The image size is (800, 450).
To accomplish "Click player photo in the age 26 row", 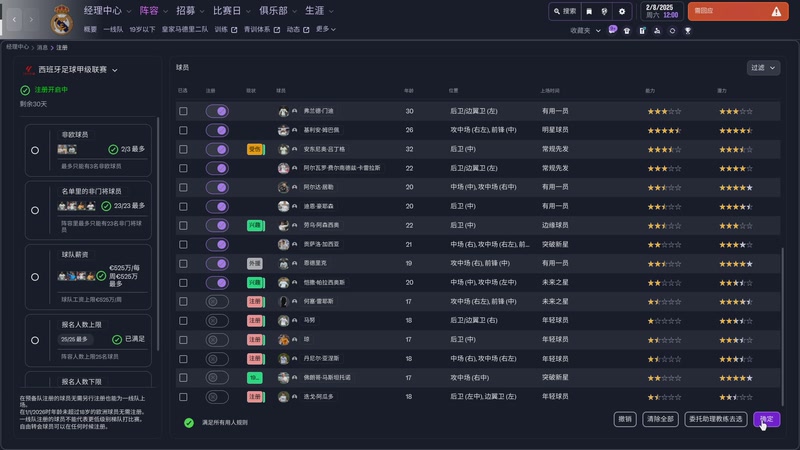I will click(284, 130).
